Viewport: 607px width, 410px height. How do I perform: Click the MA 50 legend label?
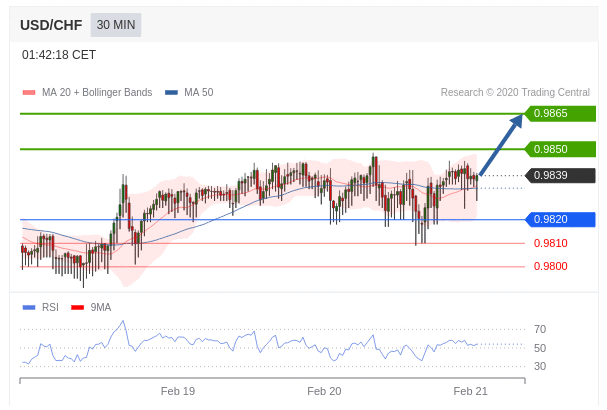tap(199, 93)
